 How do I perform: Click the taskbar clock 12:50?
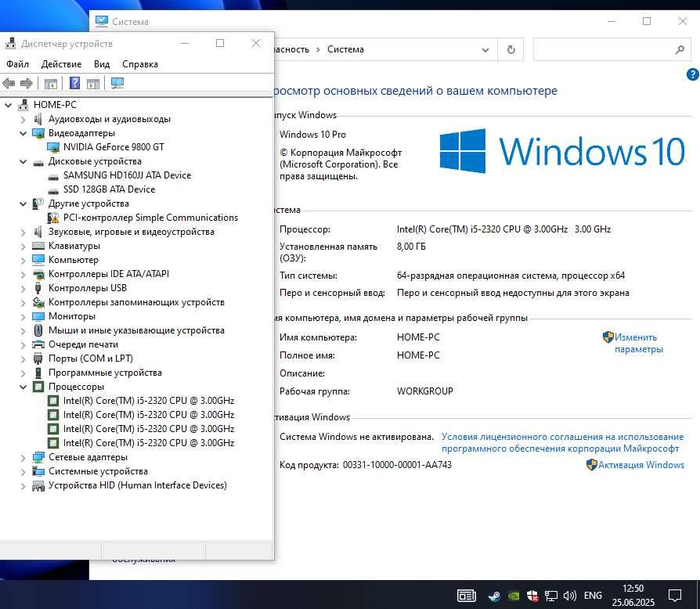[x=633, y=589]
